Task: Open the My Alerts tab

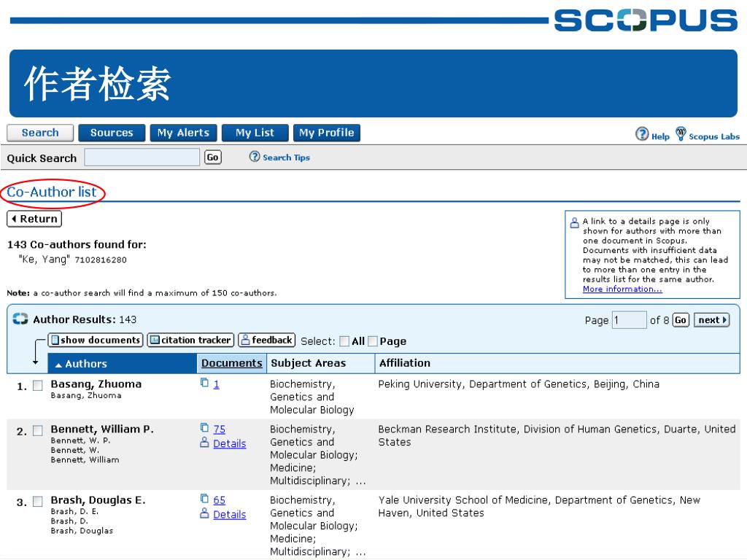Action: 183,133
